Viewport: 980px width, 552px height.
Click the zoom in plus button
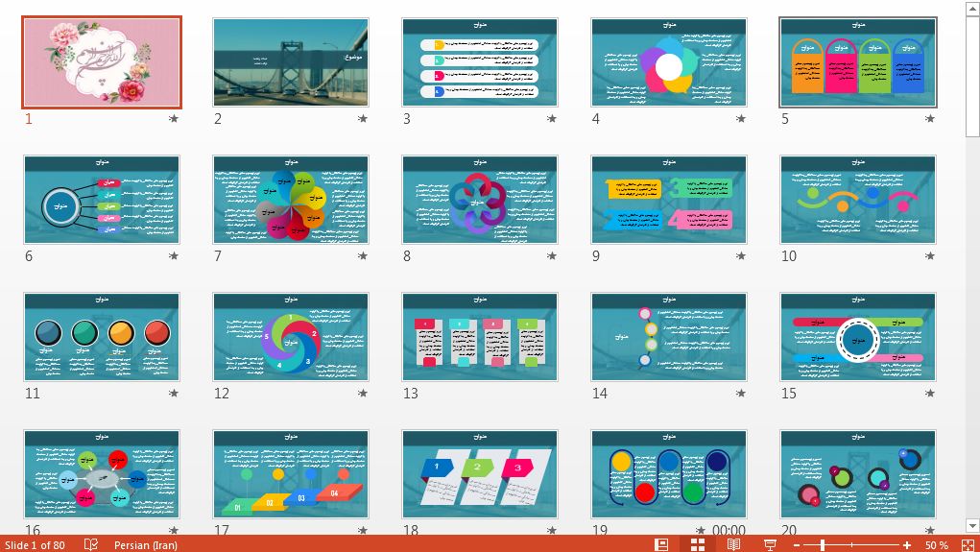907,544
